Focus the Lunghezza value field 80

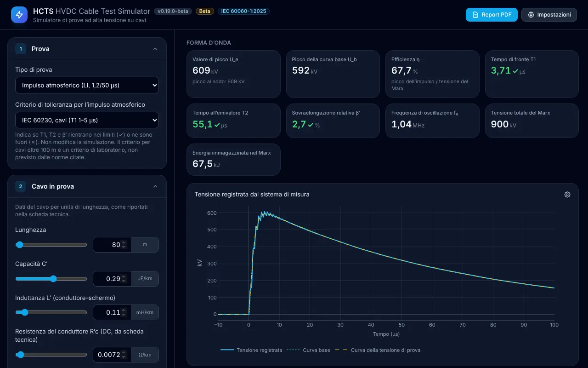[x=112, y=245]
